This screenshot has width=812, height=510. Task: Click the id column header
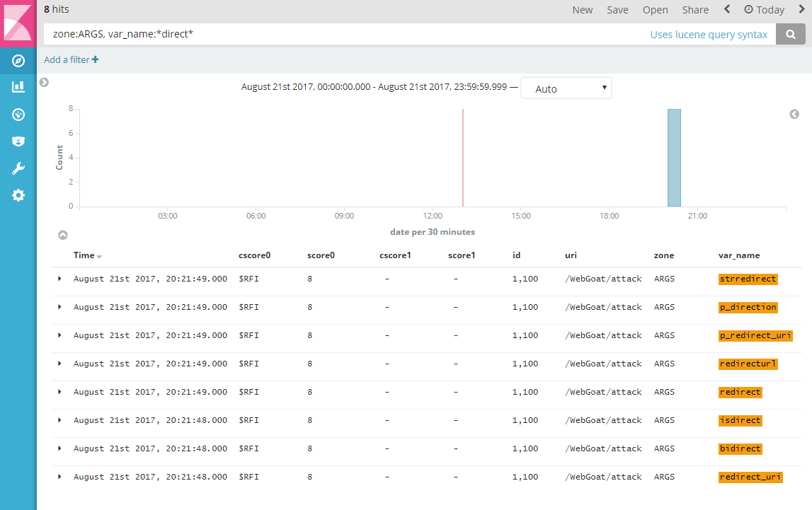tap(516, 255)
